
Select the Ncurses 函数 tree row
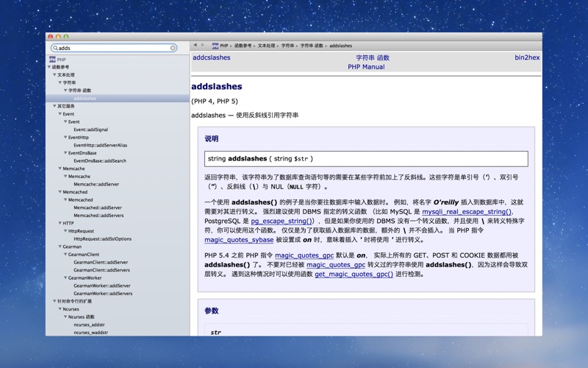[82, 317]
